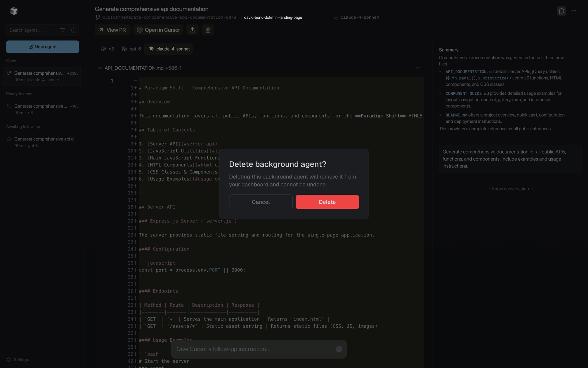
Task: Click API_DOCUMENTATION.md in the Summary
Action: tap(469, 71)
